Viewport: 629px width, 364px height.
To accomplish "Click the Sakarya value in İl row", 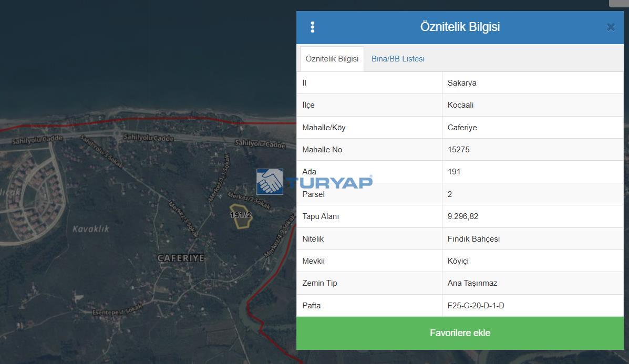I will tap(462, 83).
